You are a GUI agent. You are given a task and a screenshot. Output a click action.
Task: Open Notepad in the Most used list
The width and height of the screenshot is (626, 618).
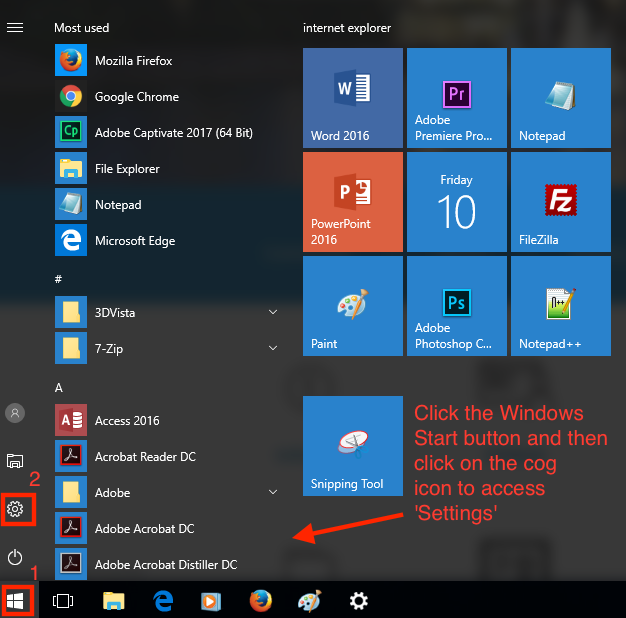(x=166, y=204)
